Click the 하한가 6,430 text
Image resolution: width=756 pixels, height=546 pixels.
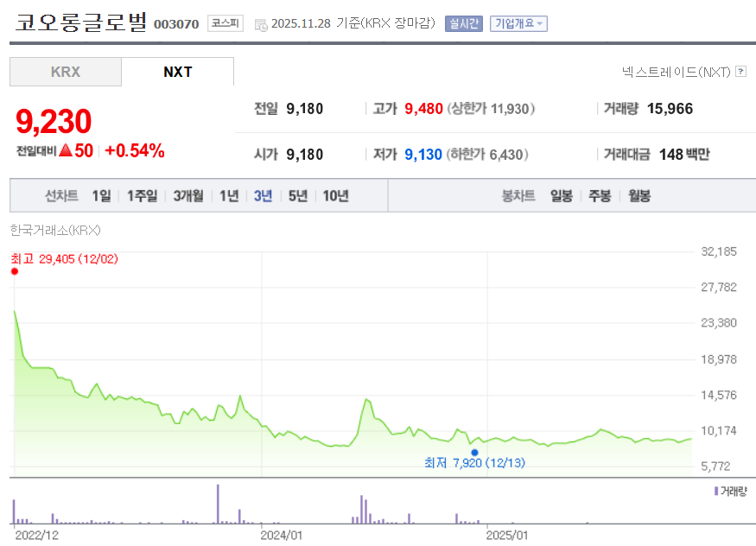click(x=487, y=155)
